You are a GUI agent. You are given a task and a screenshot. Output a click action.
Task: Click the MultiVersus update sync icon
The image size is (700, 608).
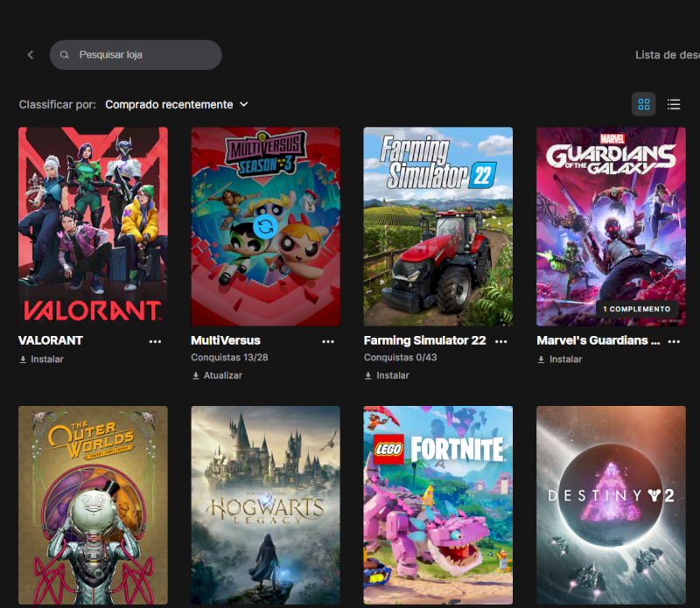coord(266,227)
